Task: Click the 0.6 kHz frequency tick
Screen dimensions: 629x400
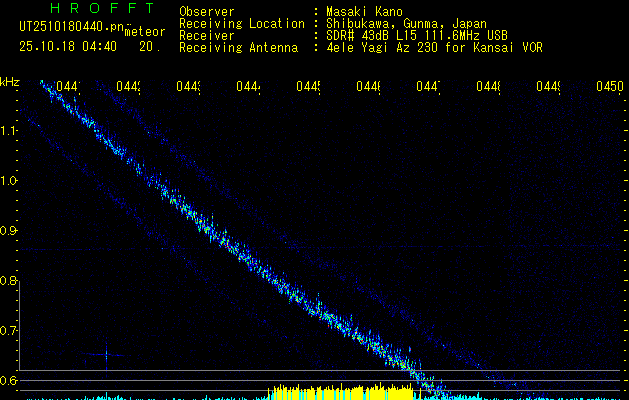Action: pyautogui.click(x=9, y=381)
